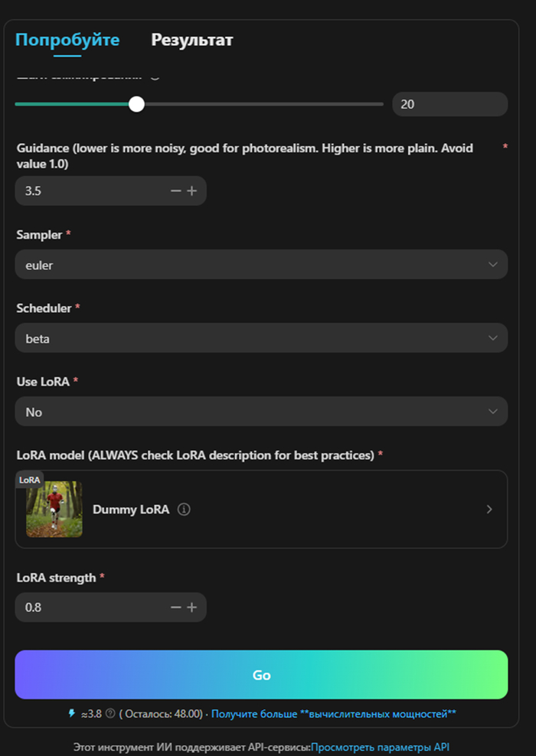Expand the Sampler dropdown showing euler

point(260,265)
